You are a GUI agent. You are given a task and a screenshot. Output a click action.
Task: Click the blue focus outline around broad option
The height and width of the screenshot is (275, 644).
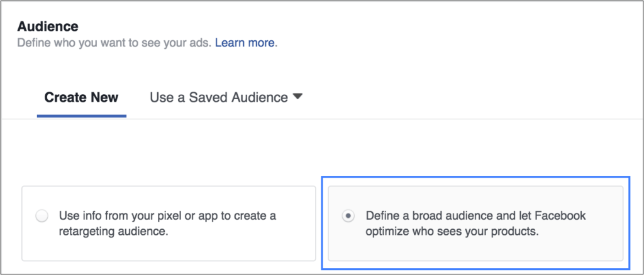tap(475, 178)
